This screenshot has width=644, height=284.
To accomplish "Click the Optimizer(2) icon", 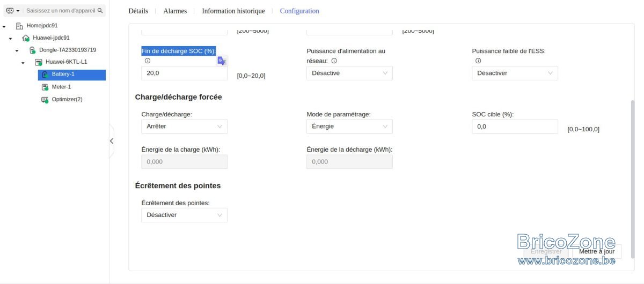I will (45, 99).
